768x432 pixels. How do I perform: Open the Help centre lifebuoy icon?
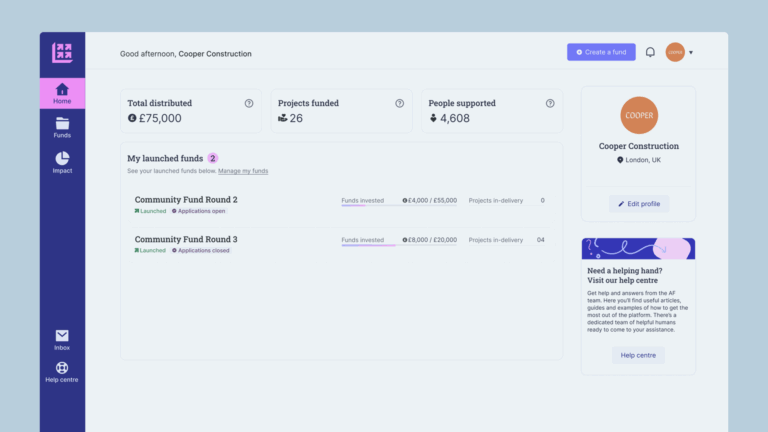pyautogui.click(x=62, y=367)
